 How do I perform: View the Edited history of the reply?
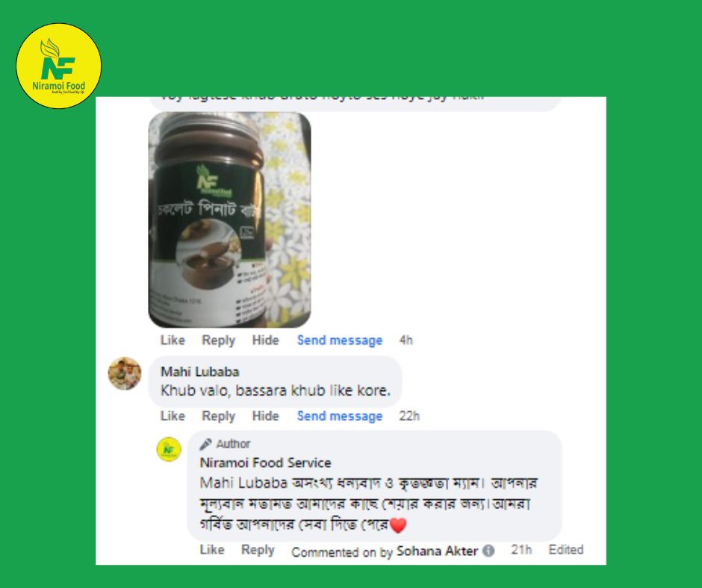(566, 549)
